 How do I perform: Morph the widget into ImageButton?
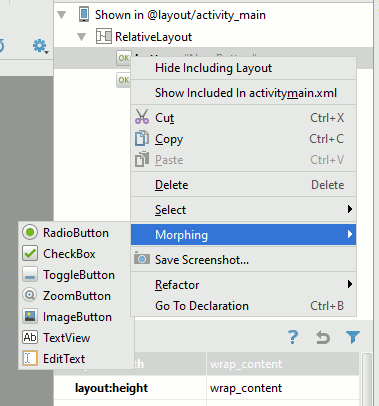(76, 317)
